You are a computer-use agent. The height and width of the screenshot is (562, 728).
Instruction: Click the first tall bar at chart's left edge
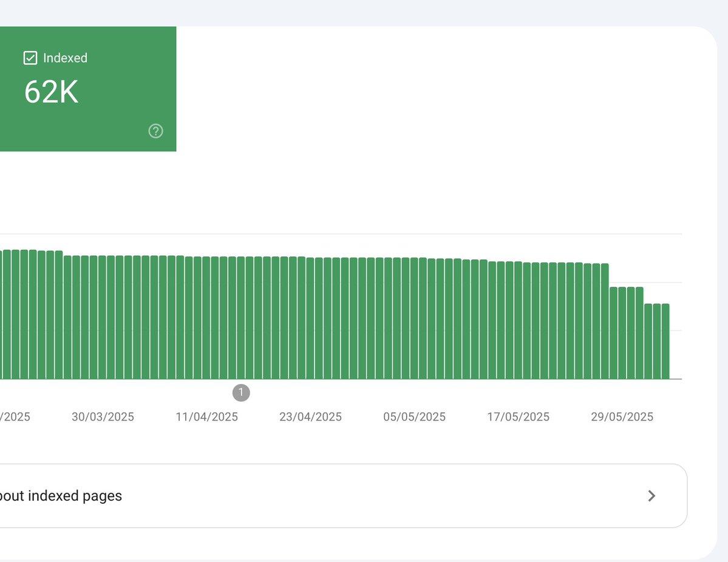tap(1, 315)
